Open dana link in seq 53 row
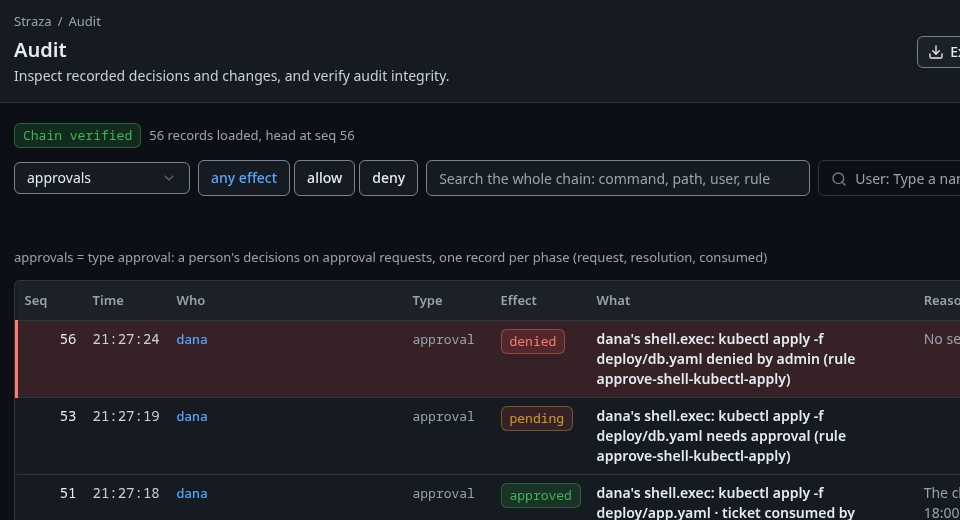The image size is (960, 520). point(192,416)
